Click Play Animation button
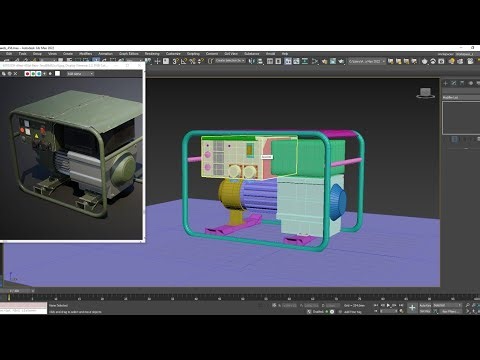The height and width of the screenshot is (360, 480). point(388,305)
